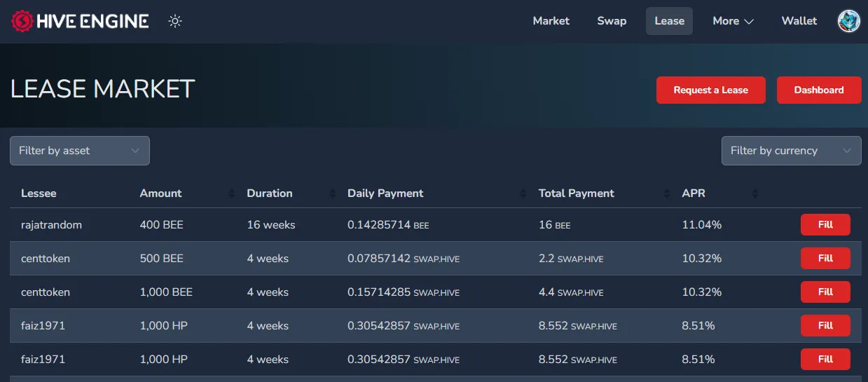This screenshot has width=868, height=382.
Task: Open the Filter by asset dropdown
Action: [80, 151]
